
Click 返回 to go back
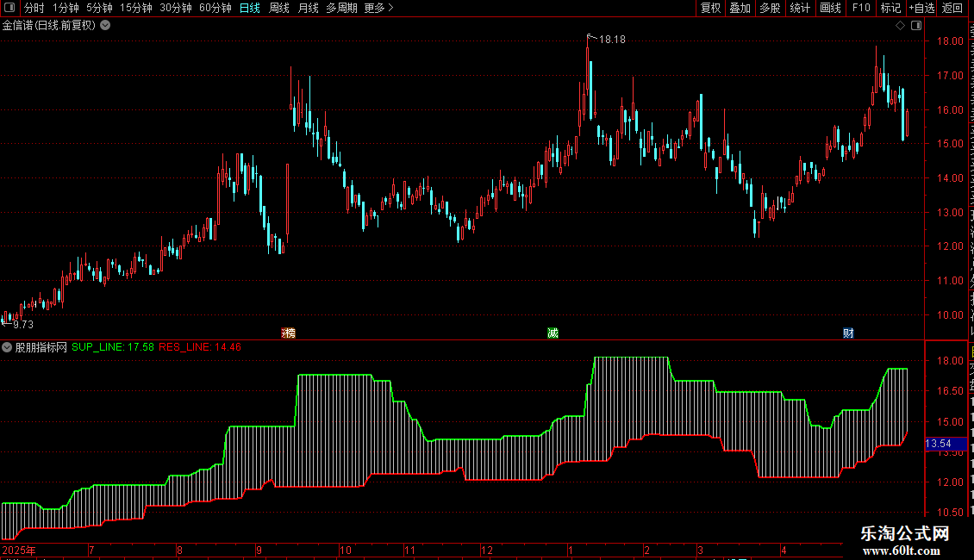pos(952,8)
